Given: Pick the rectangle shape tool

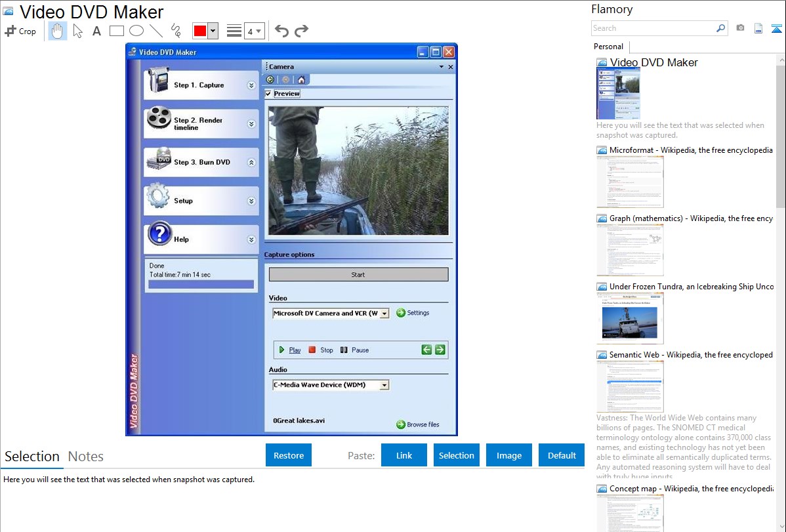Looking at the screenshot, I should [116, 31].
